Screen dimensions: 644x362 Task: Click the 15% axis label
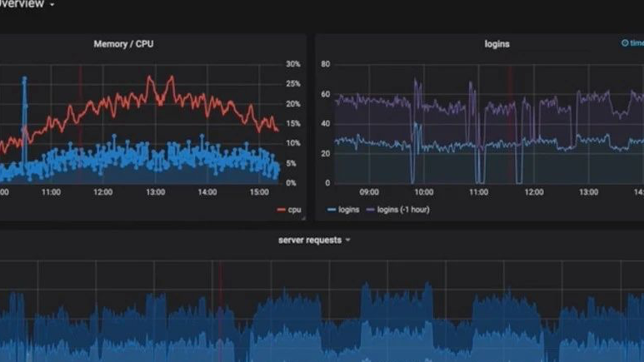click(292, 123)
